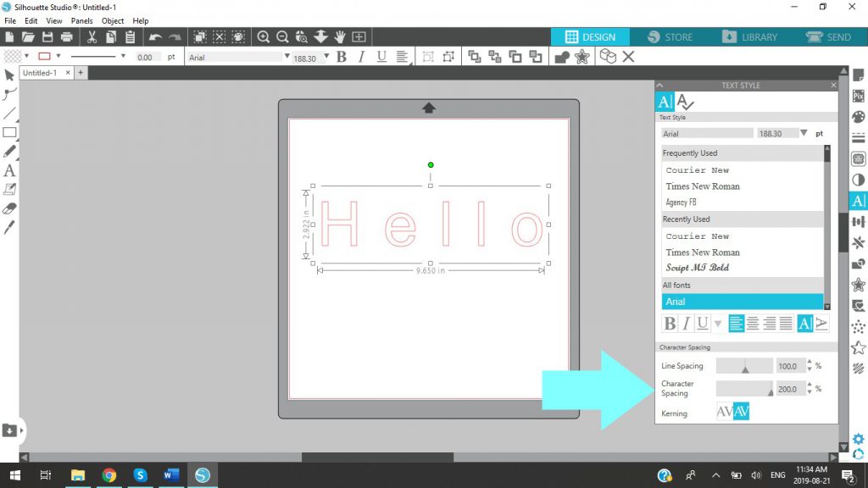The width and height of the screenshot is (868, 488).
Task: Zoom out with the magnifier minus icon
Action: [x=282, y=37]
